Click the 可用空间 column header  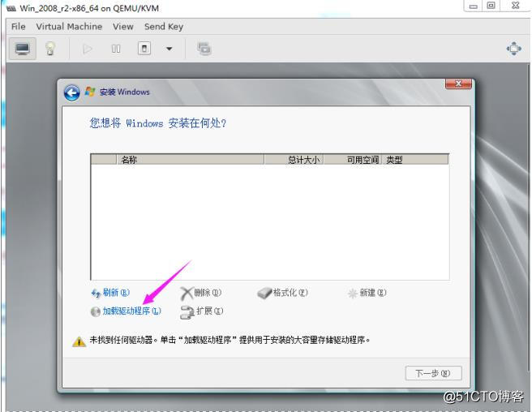point(353,160)
